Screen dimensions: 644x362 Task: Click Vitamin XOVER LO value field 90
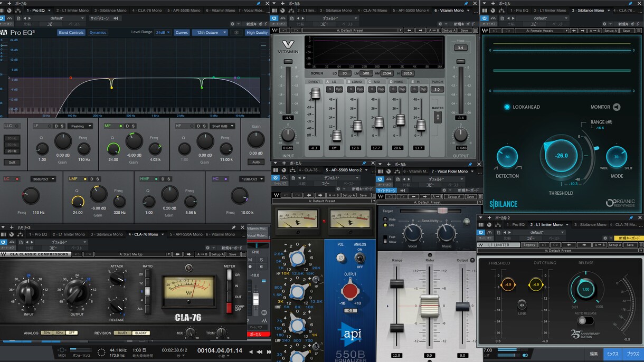point(344,73)
